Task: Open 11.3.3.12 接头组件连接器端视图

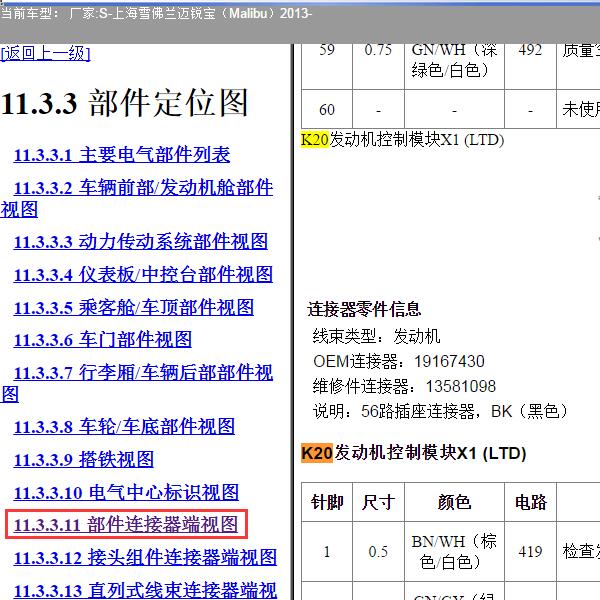Action: (145, 558)
